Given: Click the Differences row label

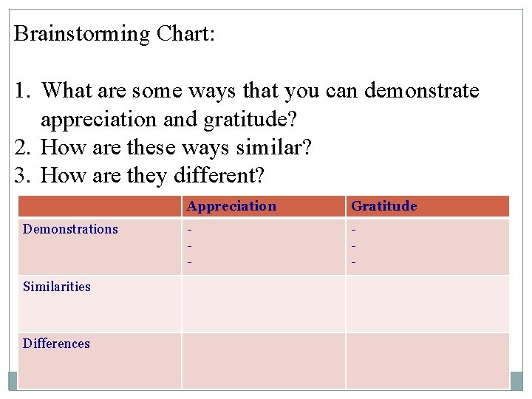Looking at the screenshot, I should 56,344.
